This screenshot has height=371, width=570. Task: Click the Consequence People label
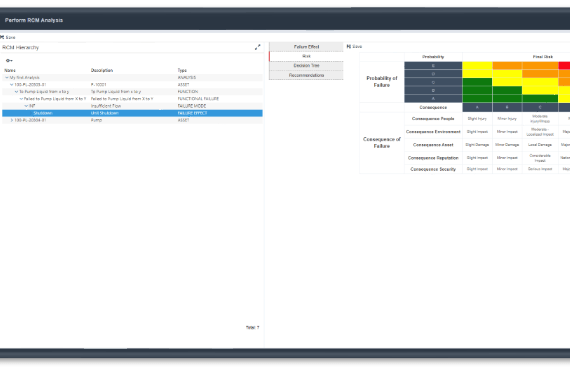coord(433,119)
